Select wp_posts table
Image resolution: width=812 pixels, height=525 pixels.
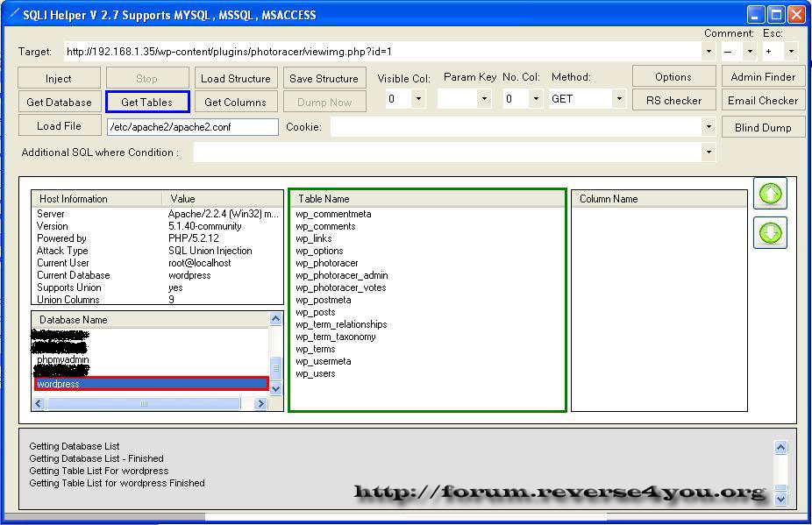tap(316, 312)
